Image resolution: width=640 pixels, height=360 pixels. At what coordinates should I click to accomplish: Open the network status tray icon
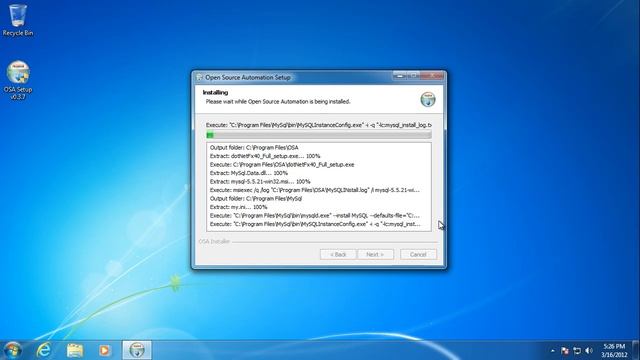[x=577, y=351]
